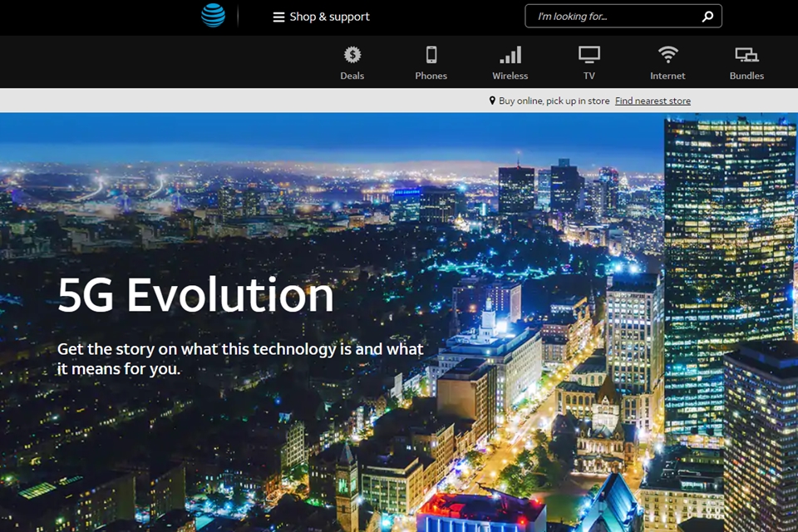Select the TV monitor icon
The width and height of the screenshot is (798, 532).
[589, 53]
